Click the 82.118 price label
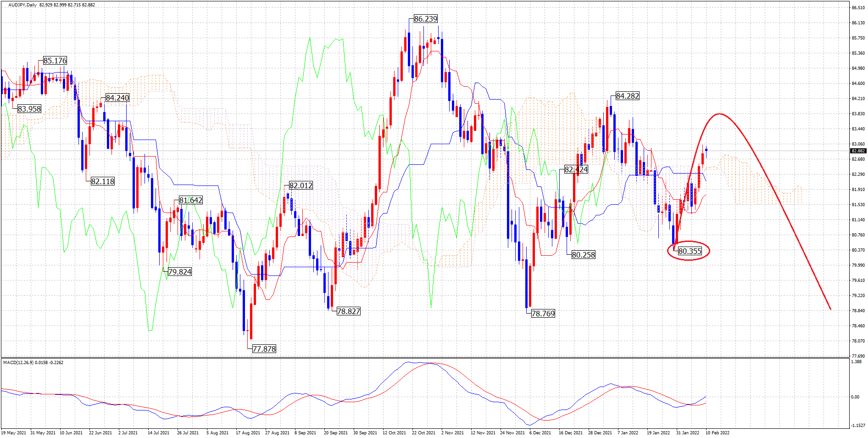 tap(102, 181)
